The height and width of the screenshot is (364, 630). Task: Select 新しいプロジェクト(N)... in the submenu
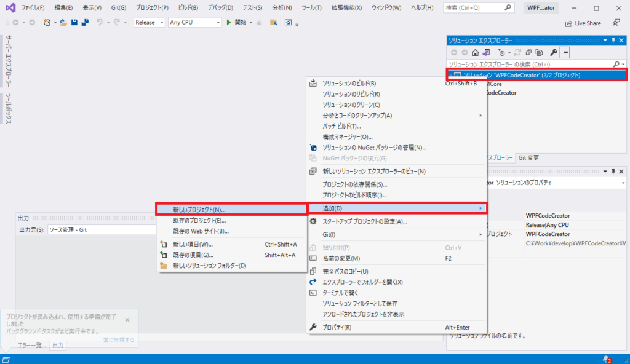(231, 210)
